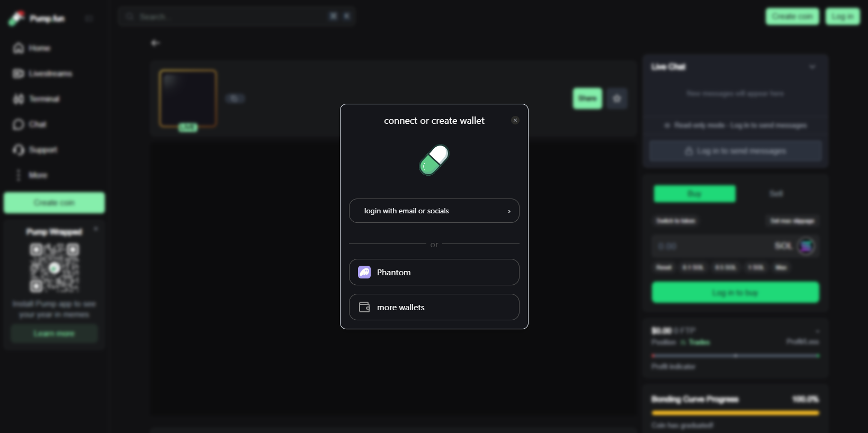The image size is (868, 433).
Task: Click the Profit indicator slider
Action: (x=736, y=356)
